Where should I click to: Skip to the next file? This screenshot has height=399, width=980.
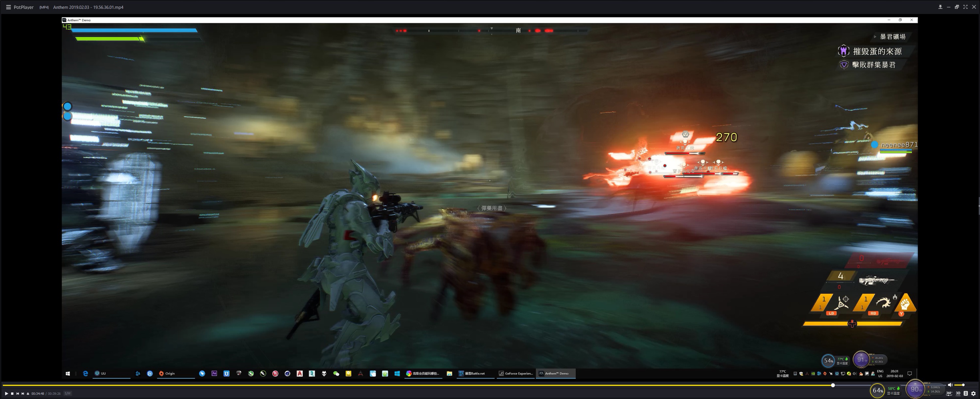click(x=23, y=393)
